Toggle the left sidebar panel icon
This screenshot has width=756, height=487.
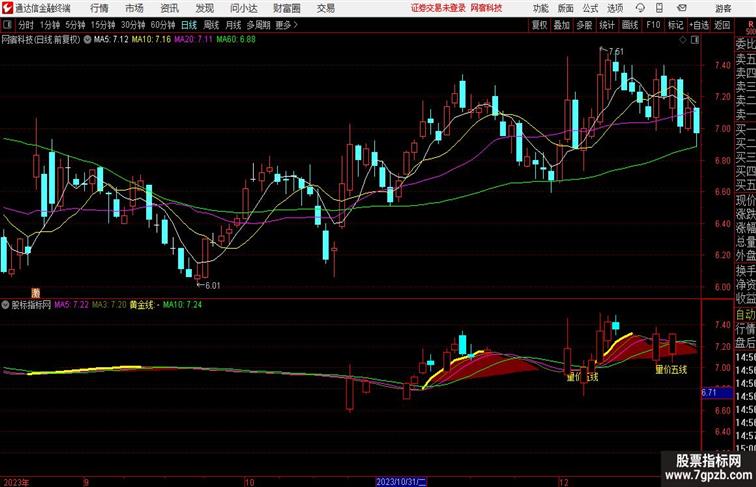[7, 25]
